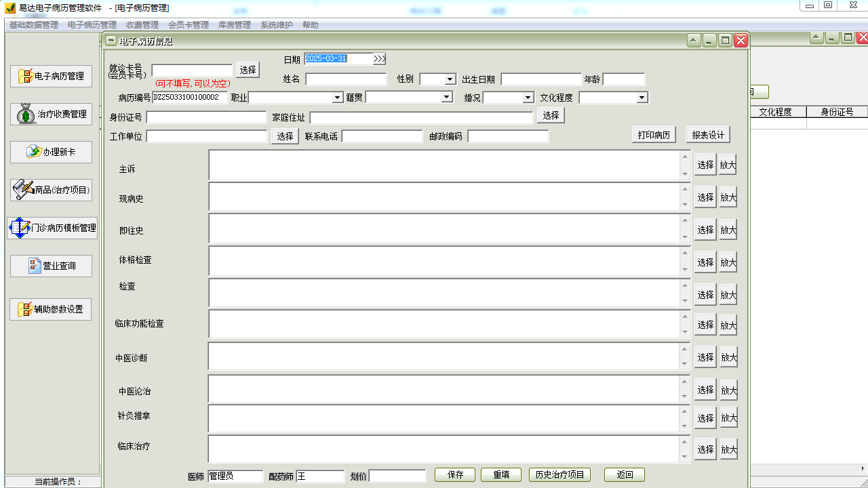The image size is (868, 488).
Task: Open 门诊病历模板管理 in the sidebar
Action: coord(52,228)
